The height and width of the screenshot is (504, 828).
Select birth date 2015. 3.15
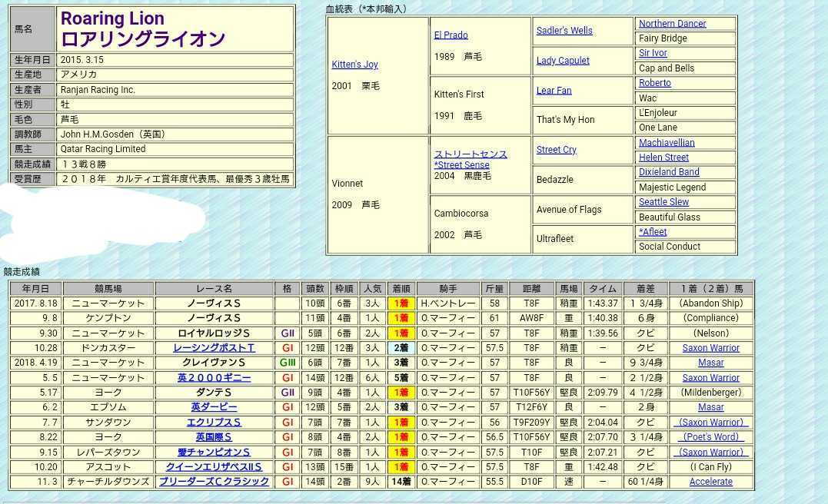pyautogui.click(x=81, y=60)
